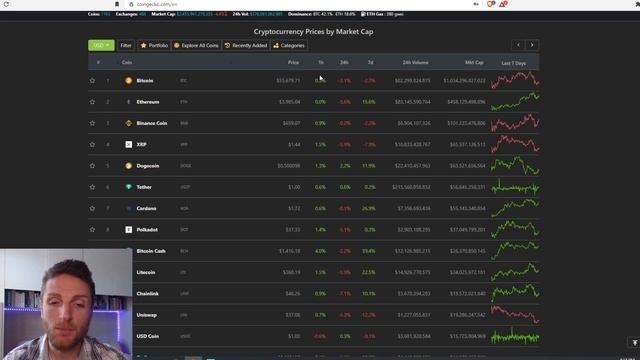Open Uniswap 7-day sparkline chart
Image resolution: width=640 pixels, height=360 pixels.
(x=515, y=315)
